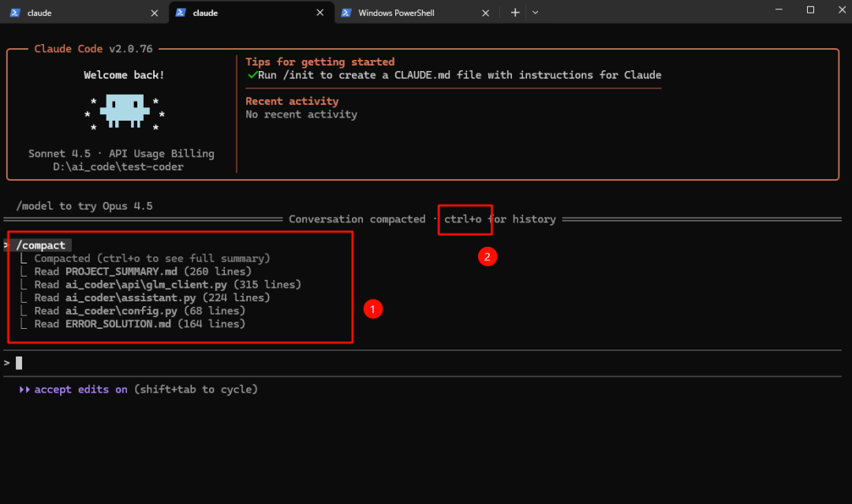The height and width of the screenshot is (504, 852).
Task: Switch to the first claude tab
Action: 84,13
